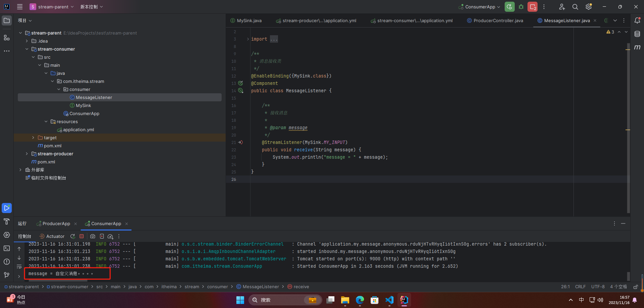Open Maven tool window icon
The height and width of the screenshot is (308, 644).
(637, 47)
